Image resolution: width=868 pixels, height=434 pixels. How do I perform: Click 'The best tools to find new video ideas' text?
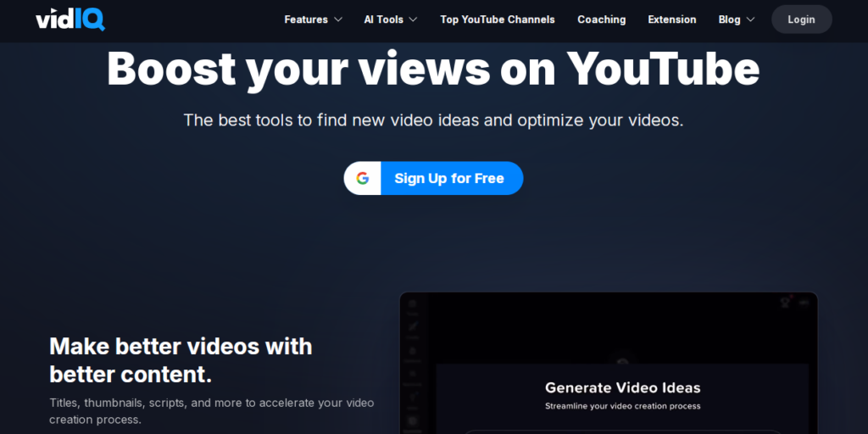pos(433,120)
